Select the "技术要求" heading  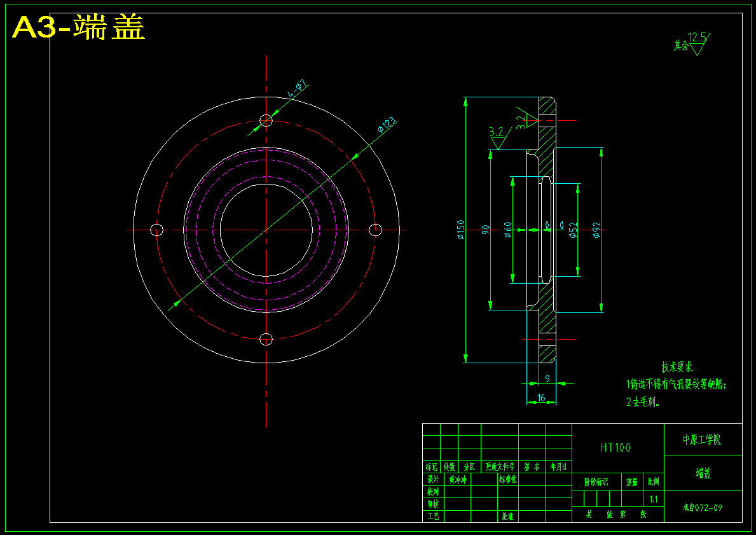tap(677, 368)
